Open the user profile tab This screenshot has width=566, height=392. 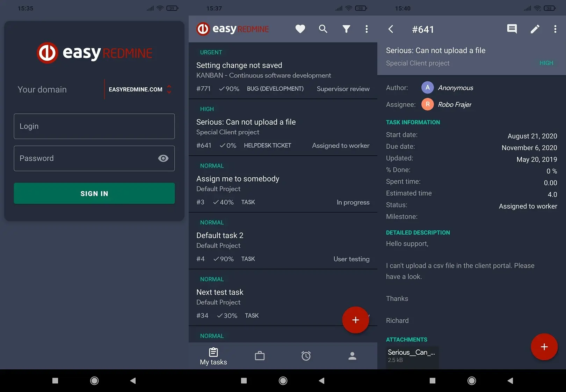click(352, 356)
